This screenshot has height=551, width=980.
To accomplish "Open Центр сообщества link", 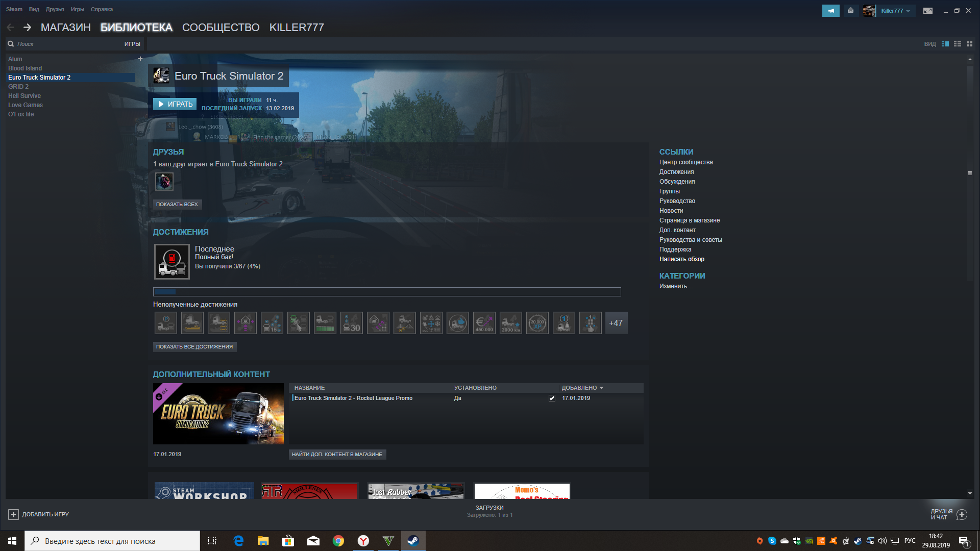I will (686, 162).
